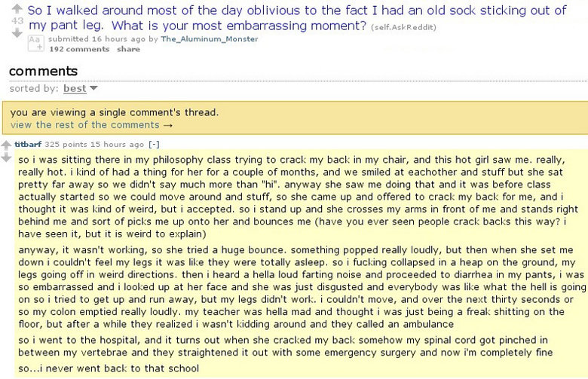This screenshot has height=379, width=588.
Task: Click the comment's 325 points text
Action: click(66, 145)
